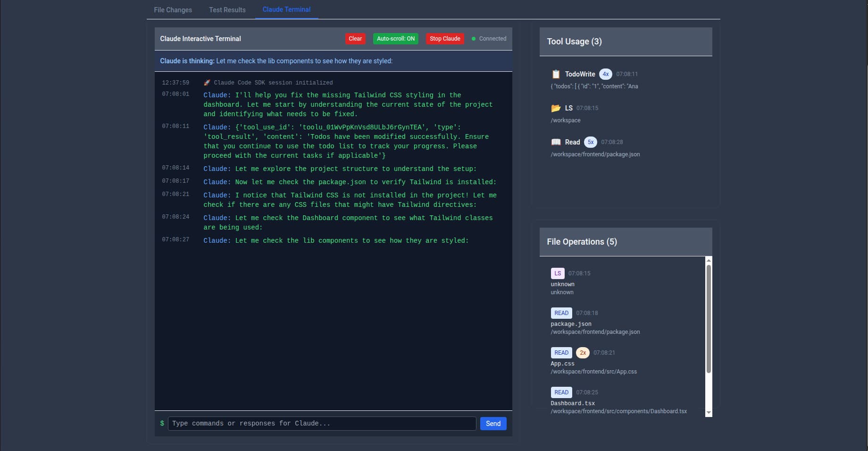Image resolution: width=868 pixels, height=451 pixels.
Task: Click the rocket icon in session log
Action: coord(207,83)
